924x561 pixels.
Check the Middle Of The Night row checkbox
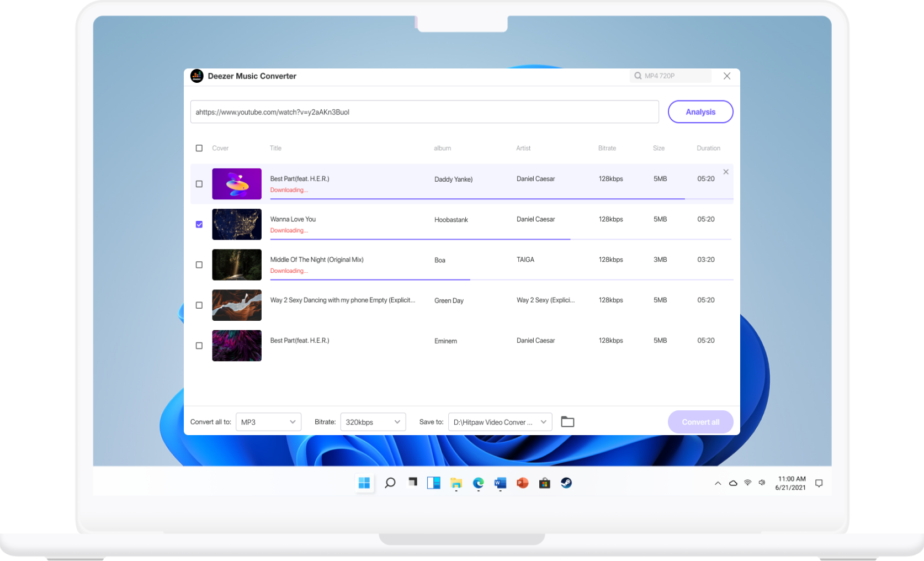[199, 264]
